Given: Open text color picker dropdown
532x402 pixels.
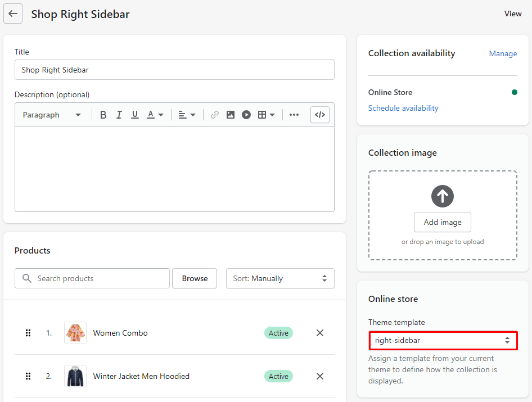Looking at the screenshot, I should (x=155, y=115).
